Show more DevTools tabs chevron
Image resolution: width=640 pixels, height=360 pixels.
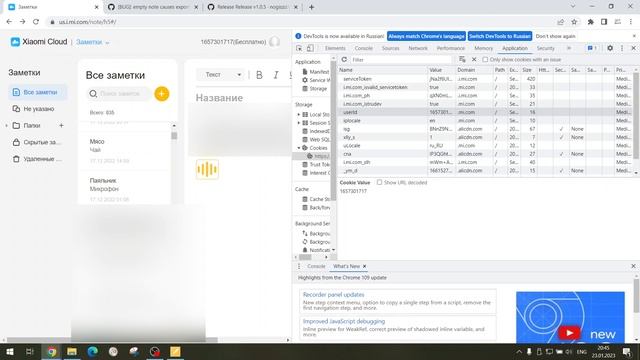pyautogui.click(x=569, y=48)
